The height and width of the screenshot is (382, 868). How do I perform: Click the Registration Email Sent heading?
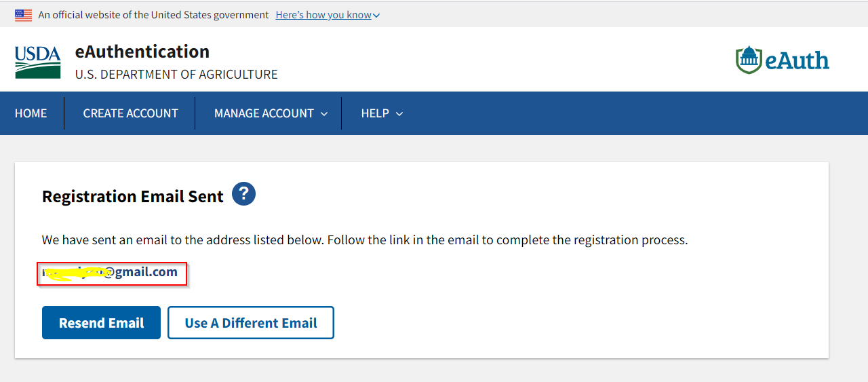pyautogui.click(x=133, y=197)
